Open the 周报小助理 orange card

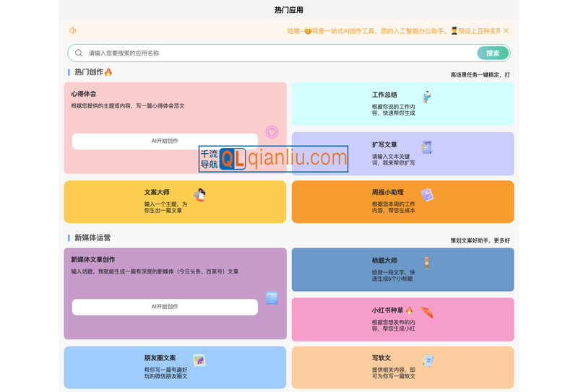click(x=402, y=202)
